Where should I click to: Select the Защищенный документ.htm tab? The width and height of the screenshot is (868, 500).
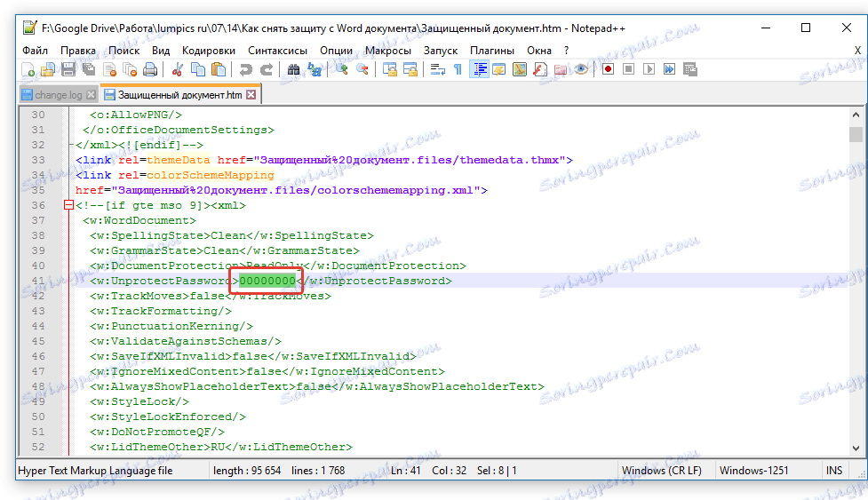pyautogui.click(x=180, y=95)
